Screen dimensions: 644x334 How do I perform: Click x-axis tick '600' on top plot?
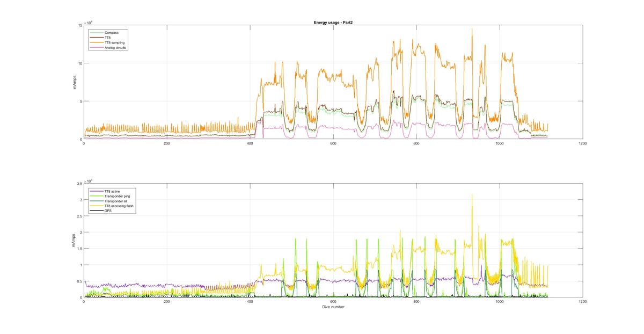(x=333, y=143)
